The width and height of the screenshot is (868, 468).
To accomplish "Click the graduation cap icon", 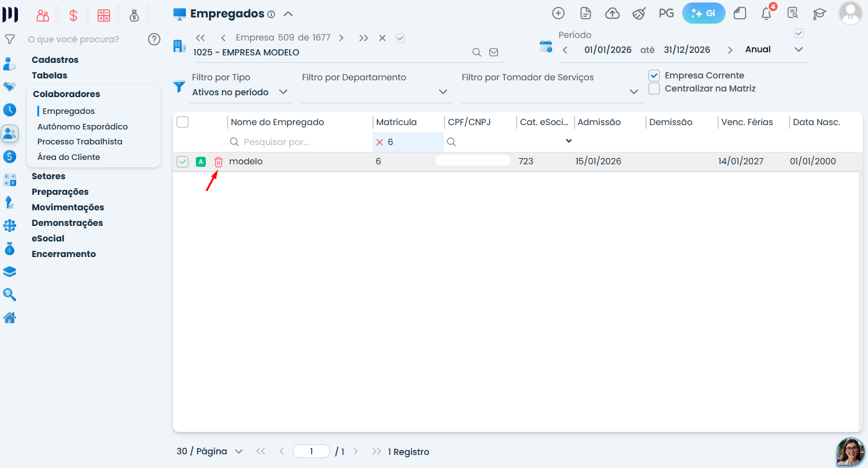I will [820, 13].
